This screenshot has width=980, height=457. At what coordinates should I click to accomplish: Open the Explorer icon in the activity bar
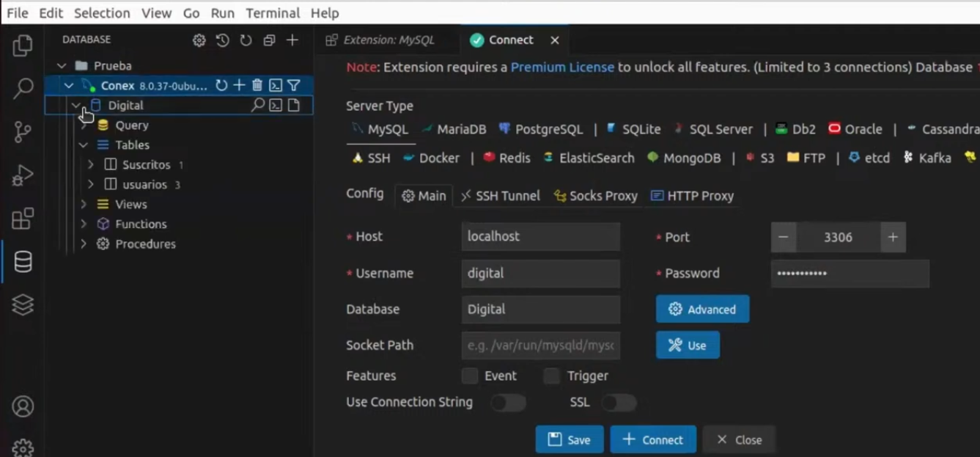click(23, 45)
